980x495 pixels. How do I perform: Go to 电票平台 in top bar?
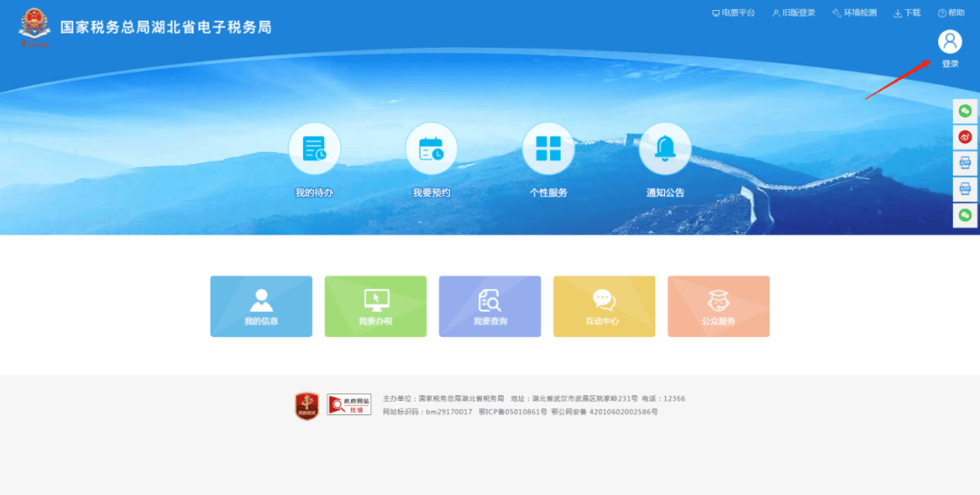pos(733,14)
